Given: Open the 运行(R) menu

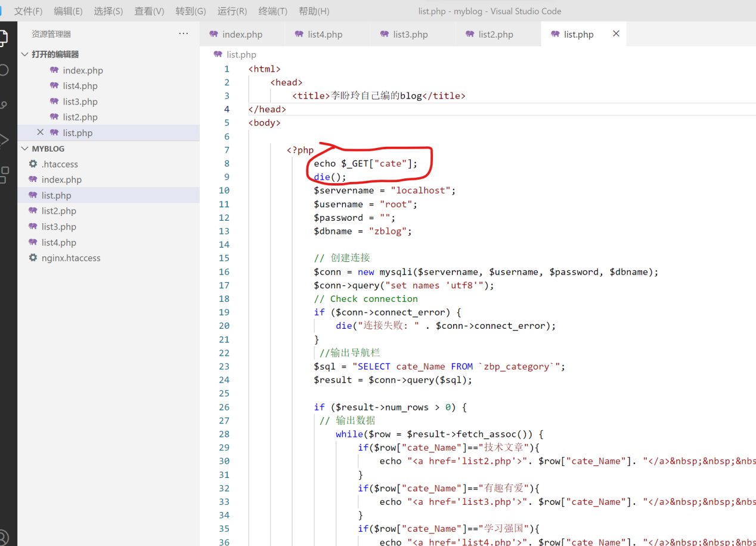Looking at the screenshot, I should point(232,11).
